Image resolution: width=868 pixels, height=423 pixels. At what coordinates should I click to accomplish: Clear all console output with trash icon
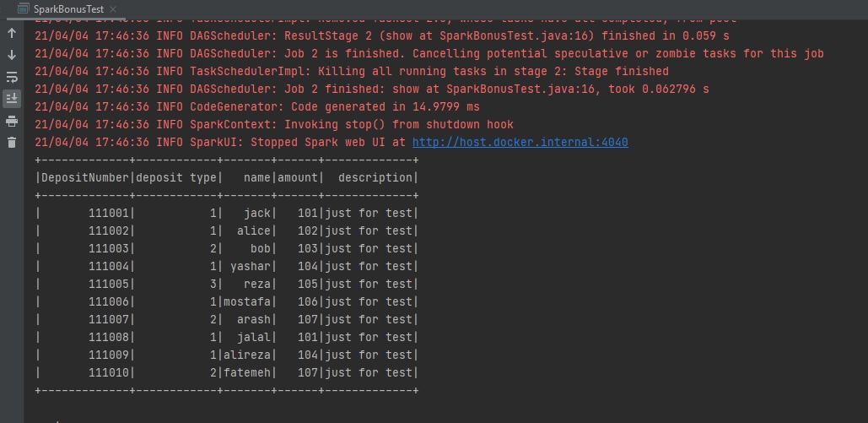tap(12, 142)
